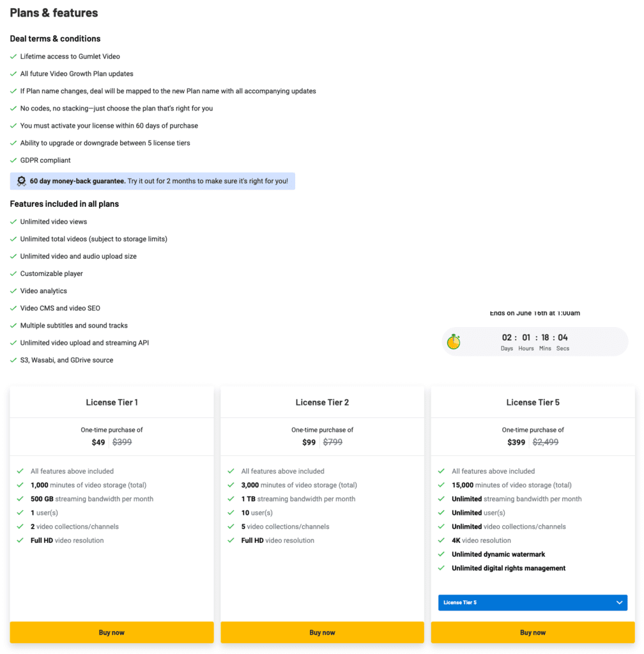Click checkmark next to Video analytics

(13, 291)
